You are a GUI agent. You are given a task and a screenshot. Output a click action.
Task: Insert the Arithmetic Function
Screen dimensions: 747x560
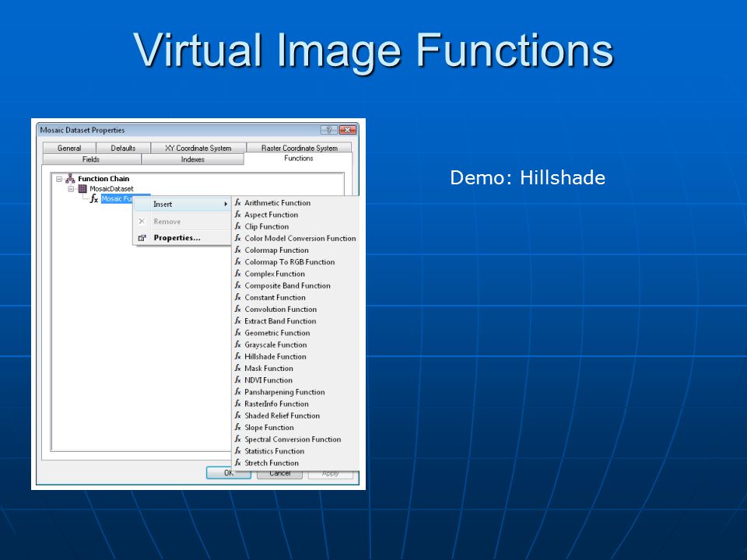pyautogui.click(x=296, y=203)
